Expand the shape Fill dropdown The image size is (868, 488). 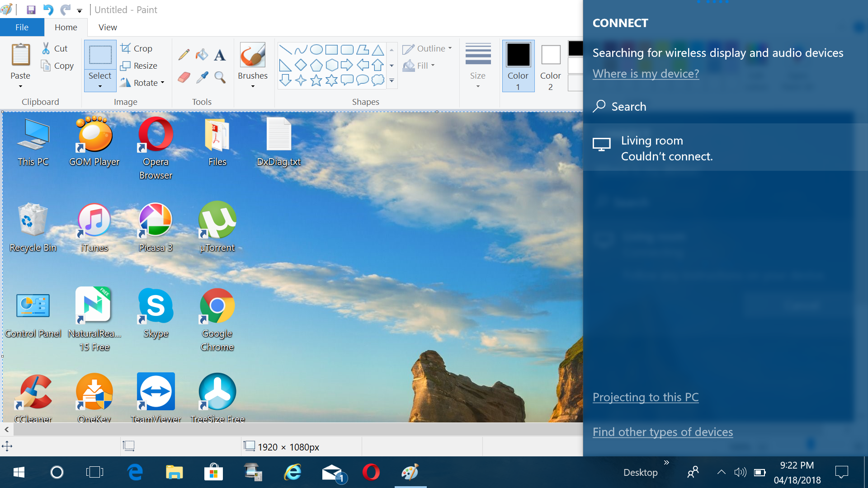(433, 66)
